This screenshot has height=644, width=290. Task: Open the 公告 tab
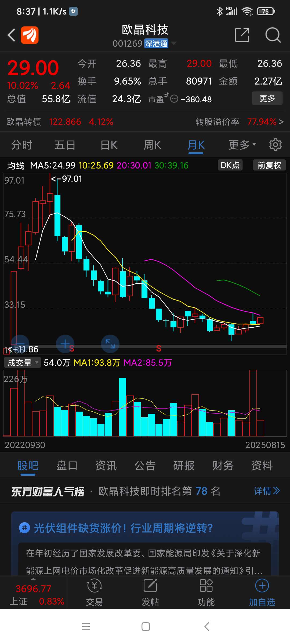point(145,466)
